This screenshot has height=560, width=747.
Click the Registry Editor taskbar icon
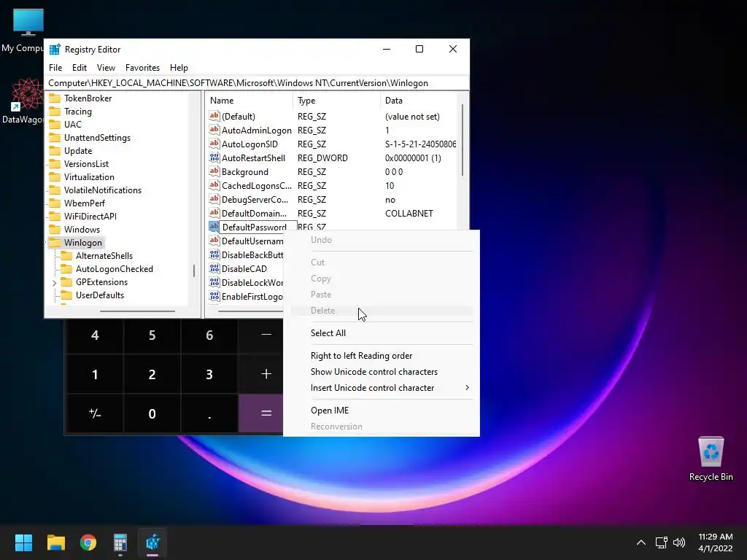152,542
